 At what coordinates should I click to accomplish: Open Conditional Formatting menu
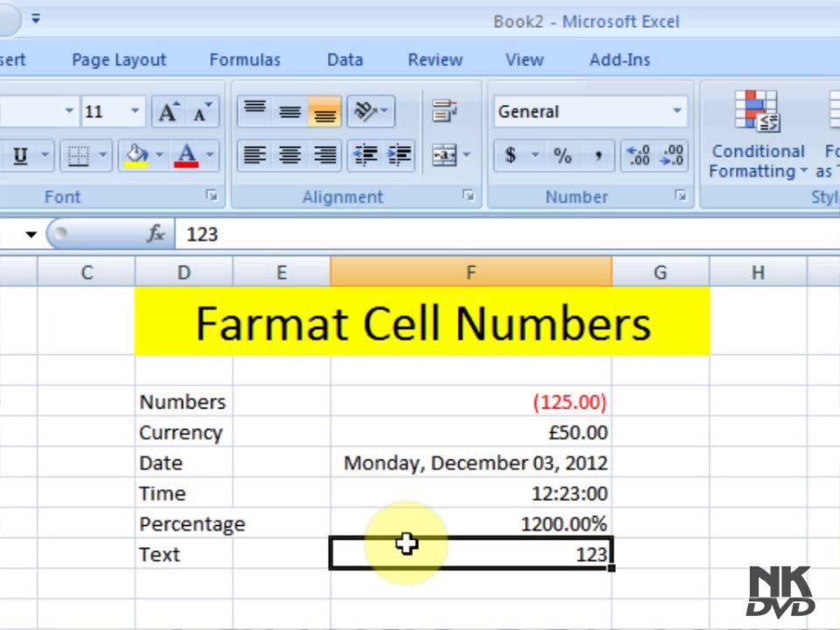[x=758, y=135]
